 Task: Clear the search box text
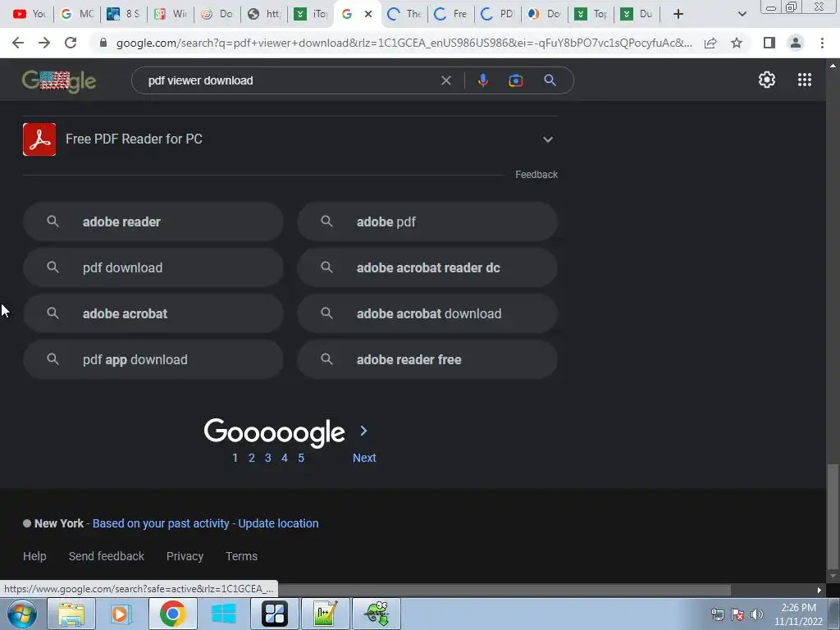pos(445,80)
